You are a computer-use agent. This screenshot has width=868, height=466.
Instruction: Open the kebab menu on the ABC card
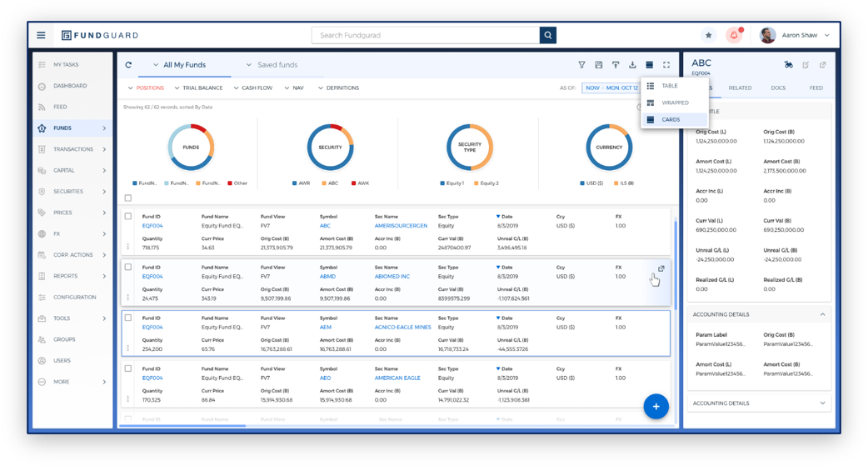click(128, 247)
